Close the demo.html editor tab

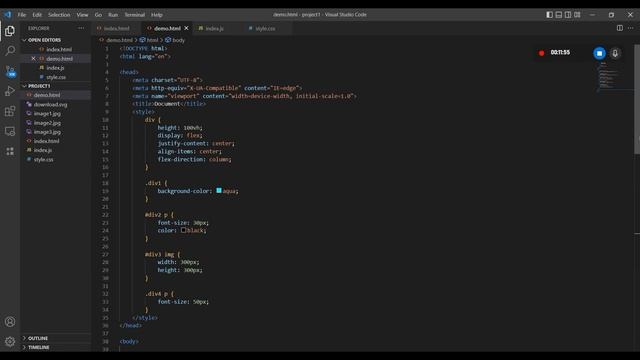[x=187, y=28]
